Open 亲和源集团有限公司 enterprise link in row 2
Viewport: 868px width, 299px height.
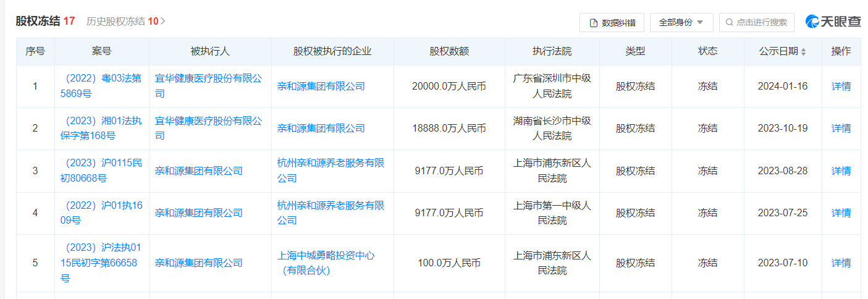[321, 128]
